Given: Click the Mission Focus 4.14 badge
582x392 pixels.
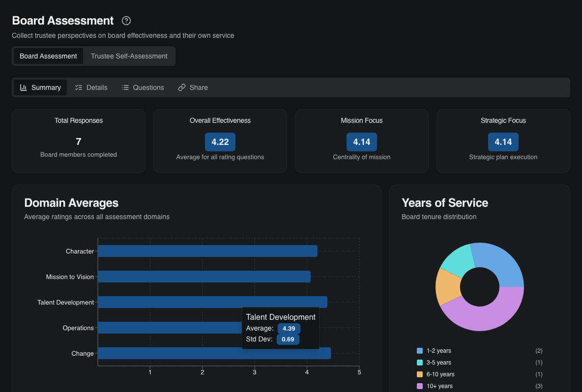Looking at the screenshot, I should tap(361, 142).
